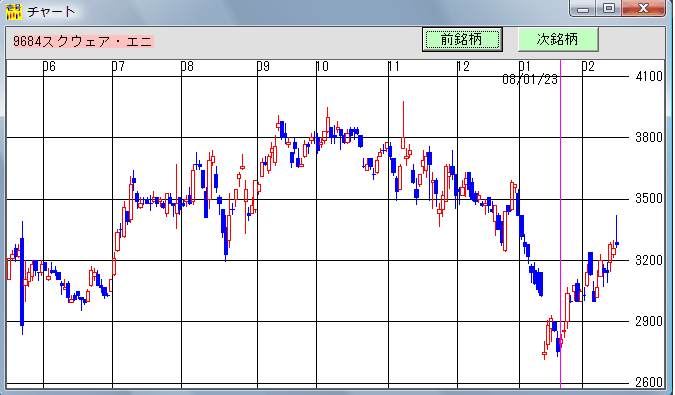This screenshot has width=675, height=395.
Task: Click the 06 month label on time axis
Action: click(49, 66)
